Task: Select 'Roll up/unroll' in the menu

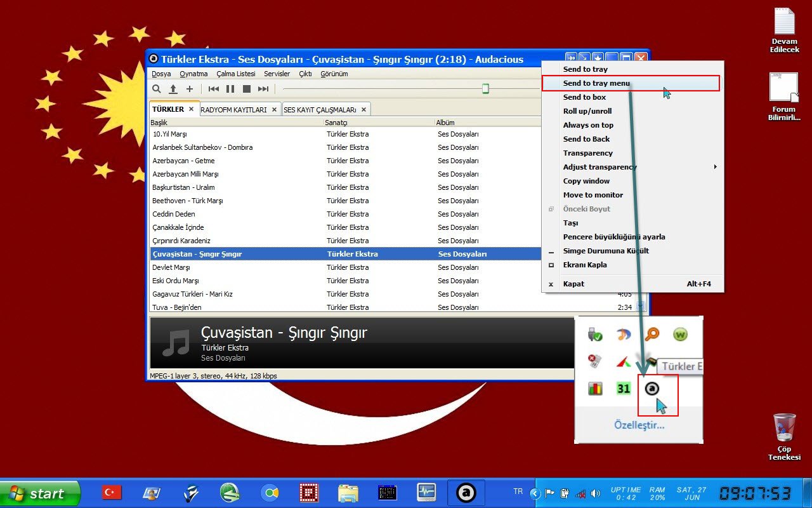Action: [x=632, y=111]
